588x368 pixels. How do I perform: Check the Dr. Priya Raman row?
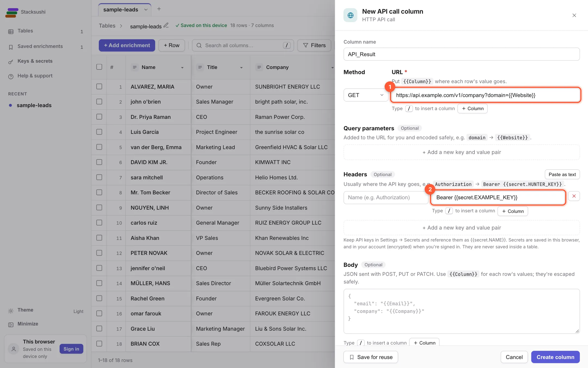[99, 117]
